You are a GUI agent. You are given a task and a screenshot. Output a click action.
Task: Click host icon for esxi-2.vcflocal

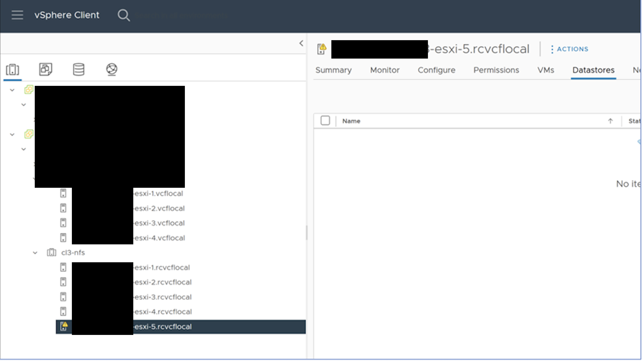click(x=63, y=208)
